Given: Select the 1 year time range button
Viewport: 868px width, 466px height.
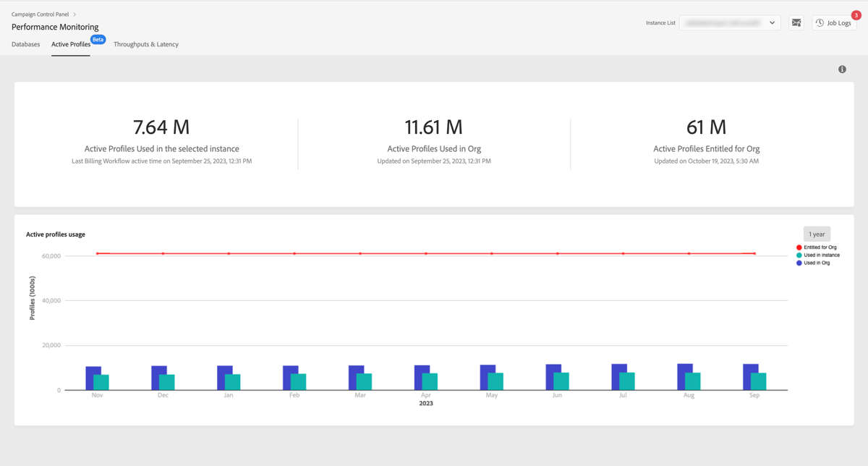Looking at the screenshot, I should [816, 234].
